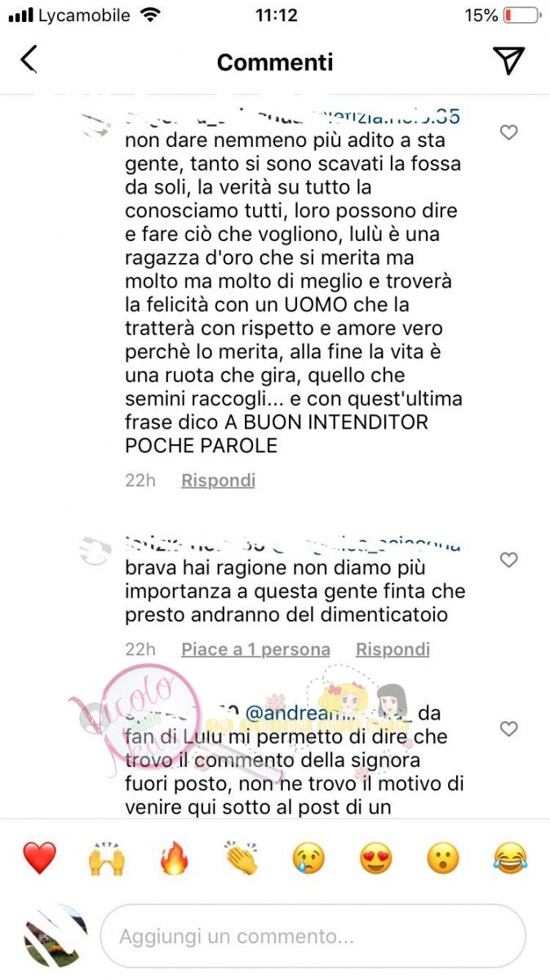Insert the red heart emoji

[38, 858]
